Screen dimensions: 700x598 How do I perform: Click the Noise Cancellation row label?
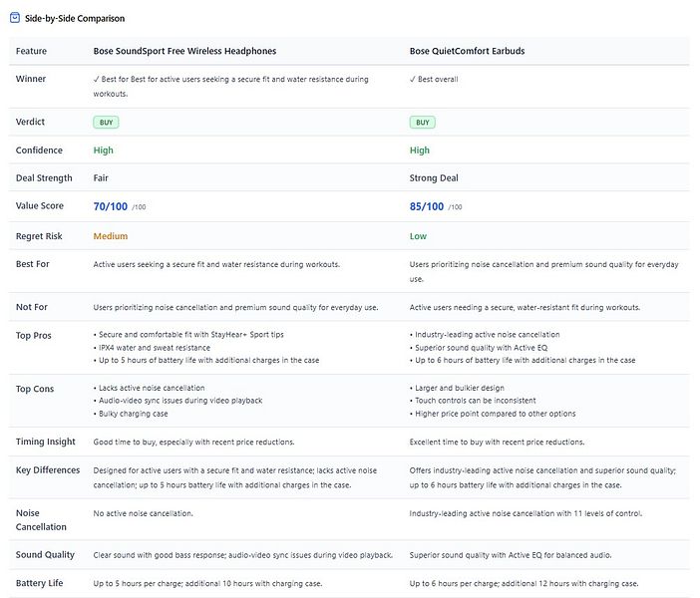point(41,519)
